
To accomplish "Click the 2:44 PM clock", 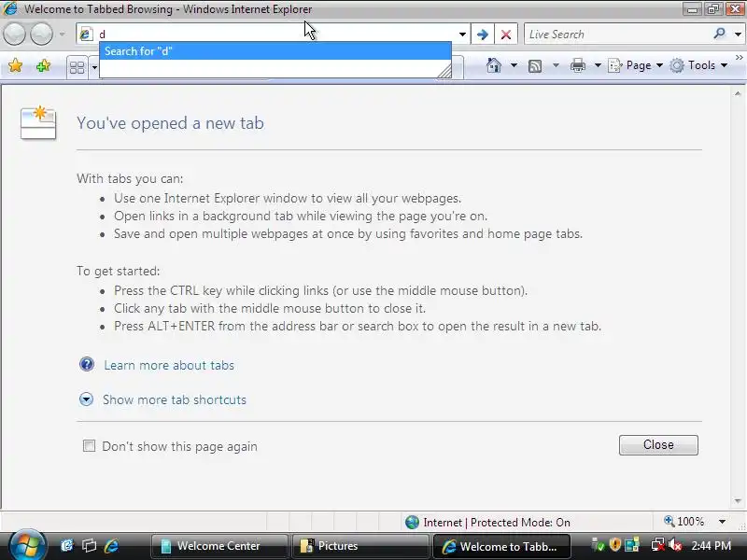I will [x=711, y=546].
